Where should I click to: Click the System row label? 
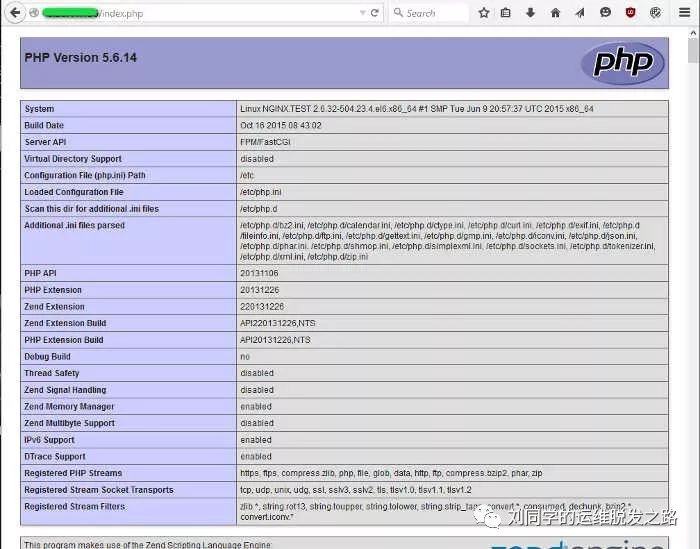click(x=39, y=109)
